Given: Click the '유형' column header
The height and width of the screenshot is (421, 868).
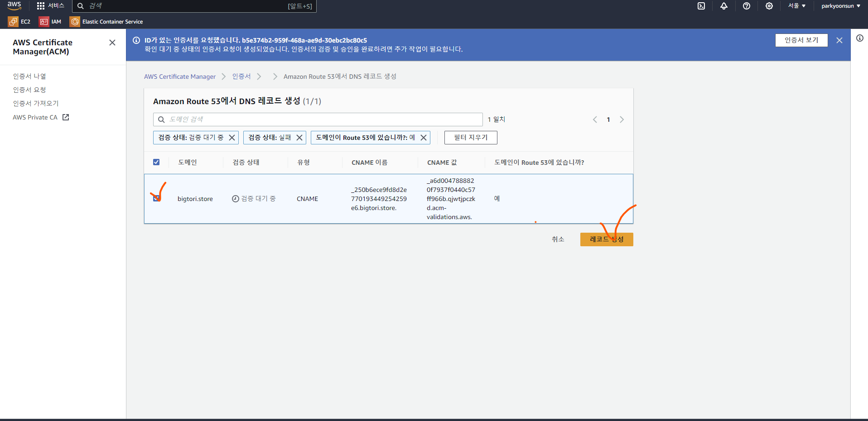Looking at the screenshot, I should [304, 163].
